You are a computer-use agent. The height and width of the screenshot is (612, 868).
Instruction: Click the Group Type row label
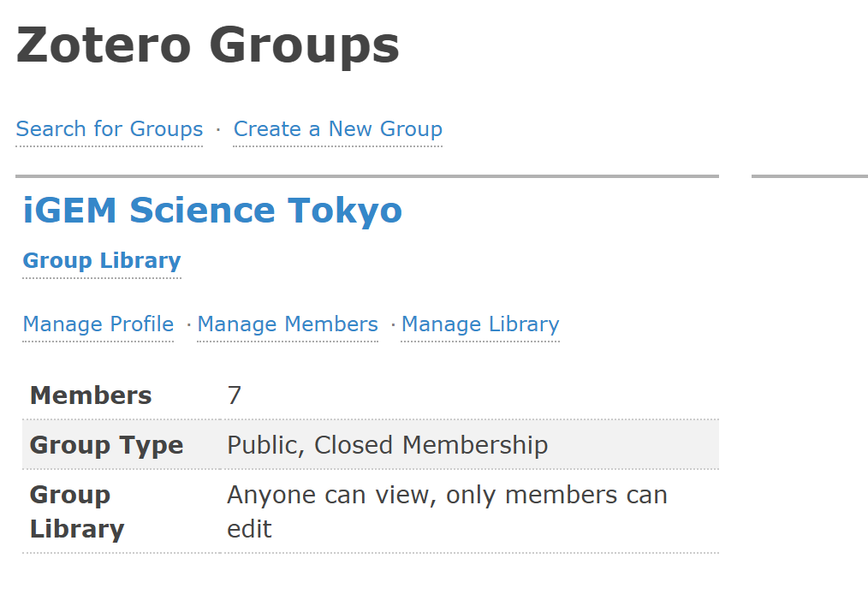click(x=106, y=445)
